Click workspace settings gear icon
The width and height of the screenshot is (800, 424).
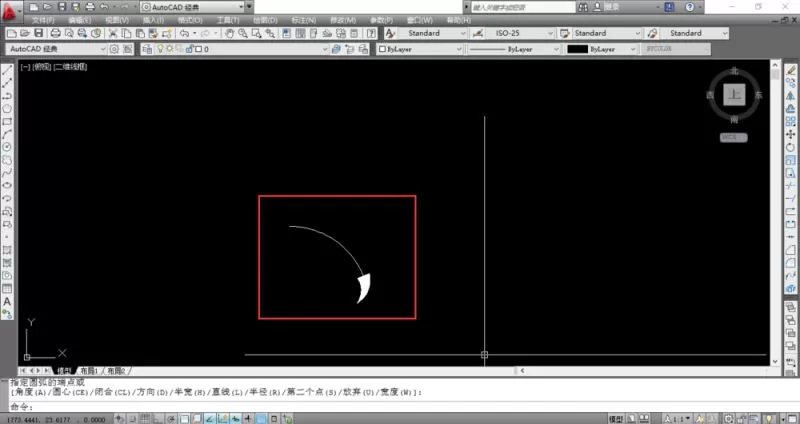[x=114, y=49]
